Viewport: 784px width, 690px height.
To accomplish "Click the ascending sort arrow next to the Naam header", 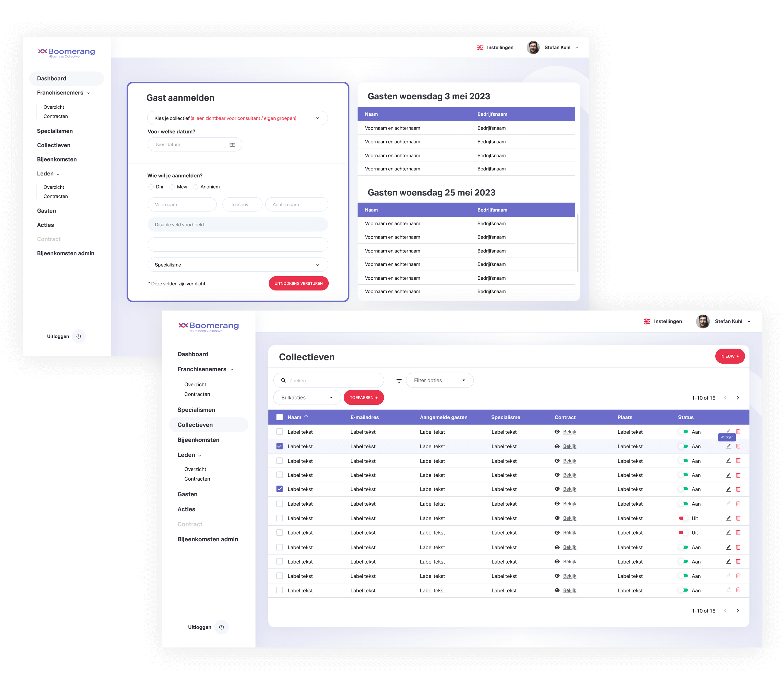I will click(306, 417).
